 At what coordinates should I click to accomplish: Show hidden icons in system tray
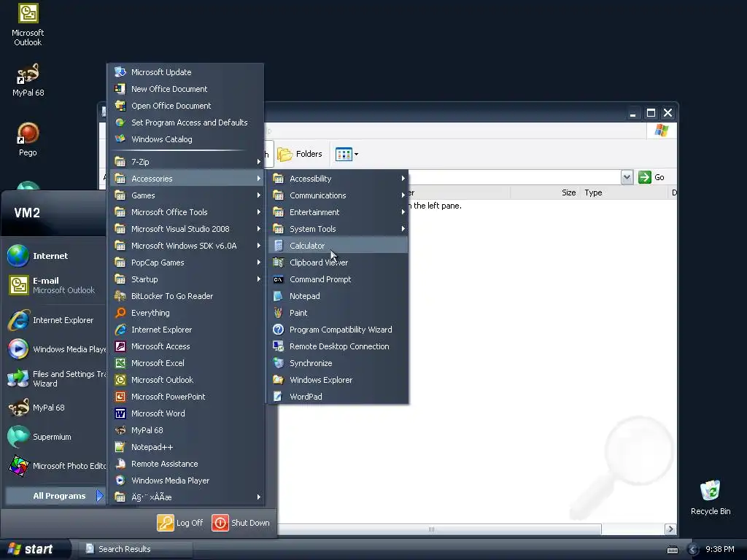click(x=693, y=550)
